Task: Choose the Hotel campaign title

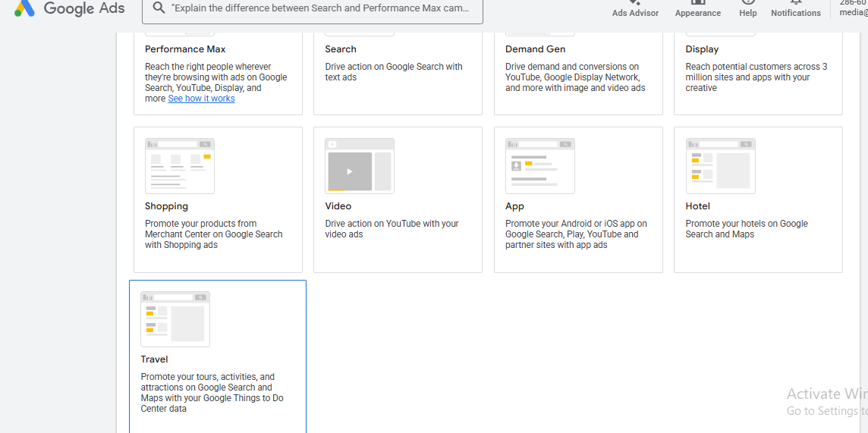Action: (698, 206)
